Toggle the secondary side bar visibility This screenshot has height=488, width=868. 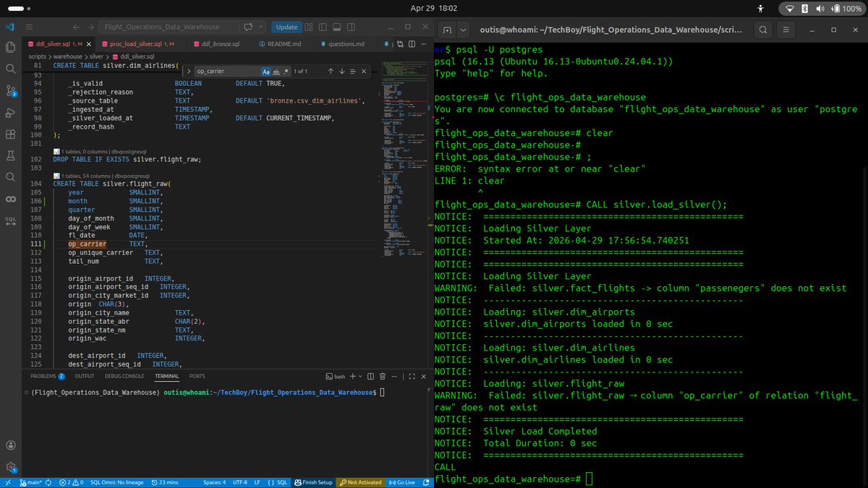click(351, 27)
